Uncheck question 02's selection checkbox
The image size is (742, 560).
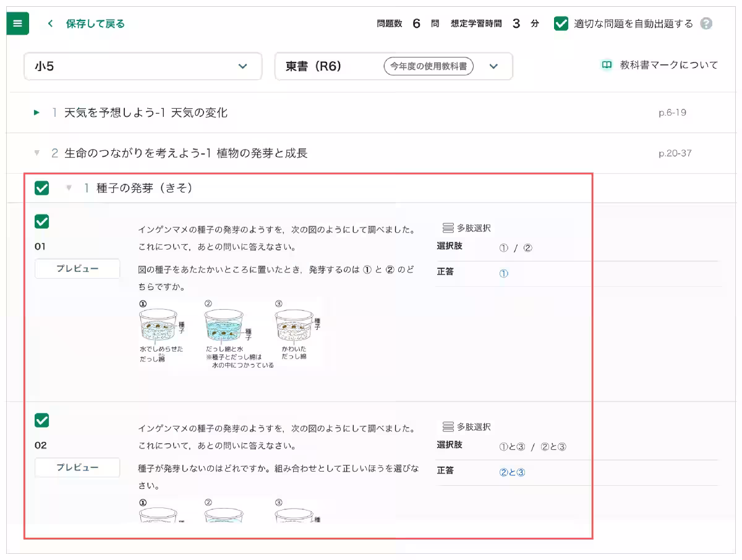(x=41, y=420)
